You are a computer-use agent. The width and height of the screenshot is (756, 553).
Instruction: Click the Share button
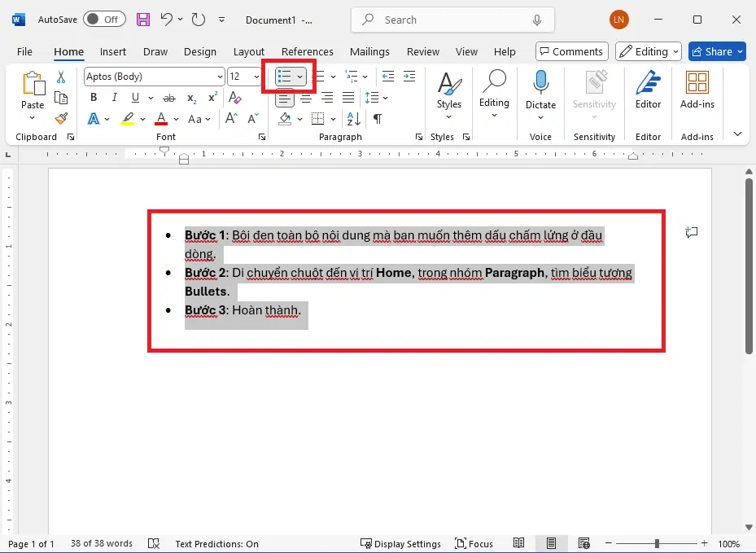click(717, 51)
